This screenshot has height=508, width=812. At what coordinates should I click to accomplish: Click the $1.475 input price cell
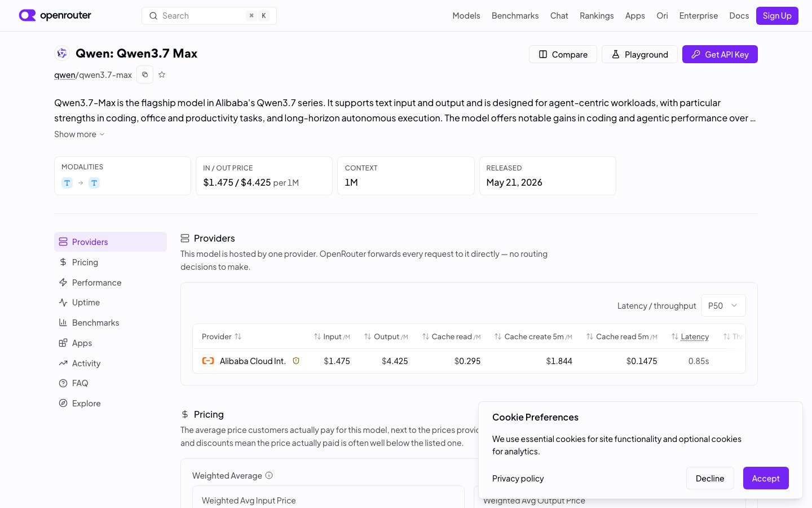pos(337,361)
